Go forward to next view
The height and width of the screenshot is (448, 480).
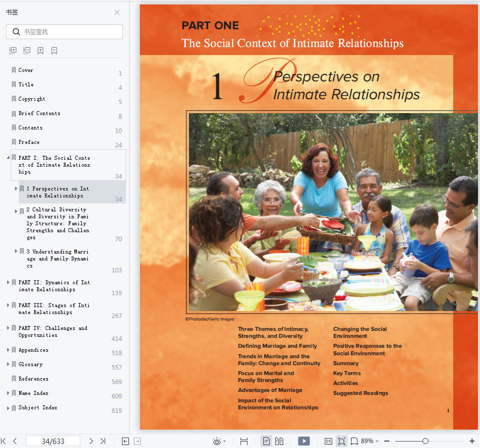(x=137, y=441)
